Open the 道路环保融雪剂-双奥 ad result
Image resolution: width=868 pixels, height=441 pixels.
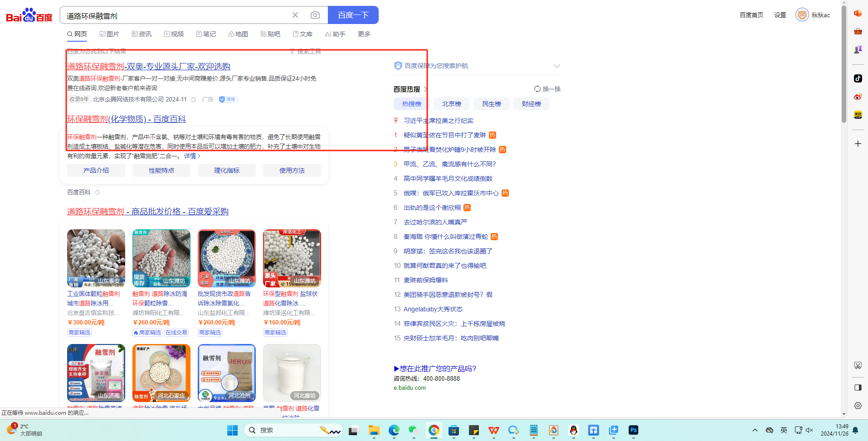click(149, 67)
